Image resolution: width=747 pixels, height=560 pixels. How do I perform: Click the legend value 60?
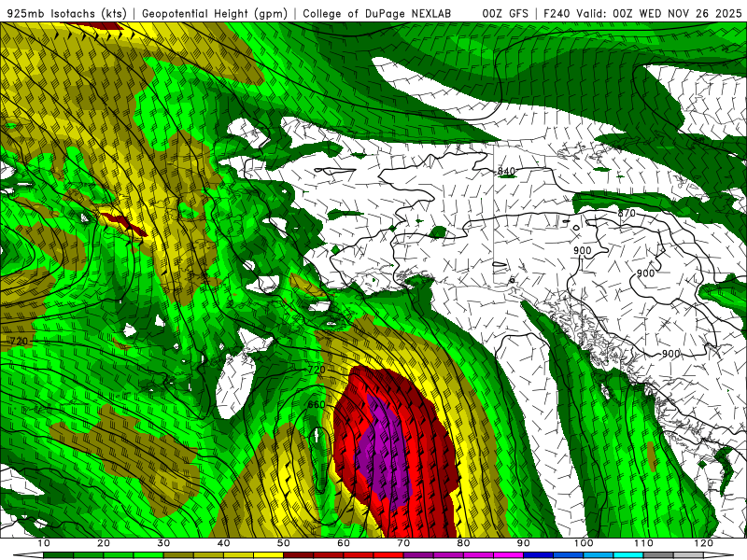pyautogui.click(x=344, y=543)
